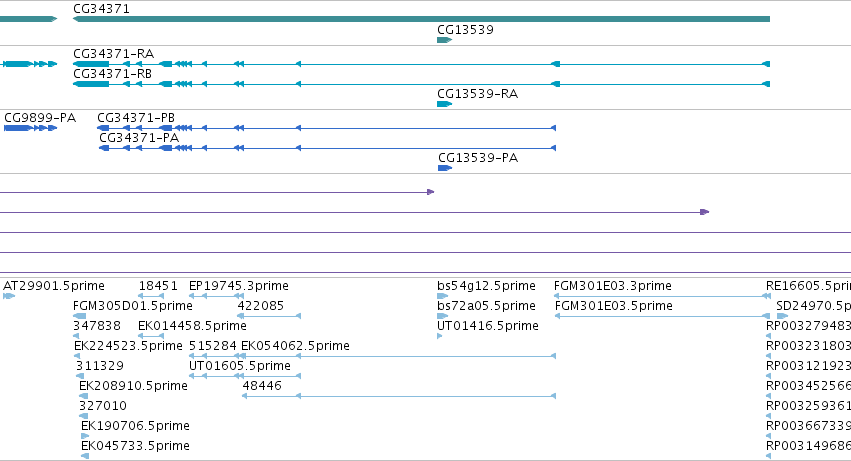Select EK045733.5prime EST label

point(135,447)
